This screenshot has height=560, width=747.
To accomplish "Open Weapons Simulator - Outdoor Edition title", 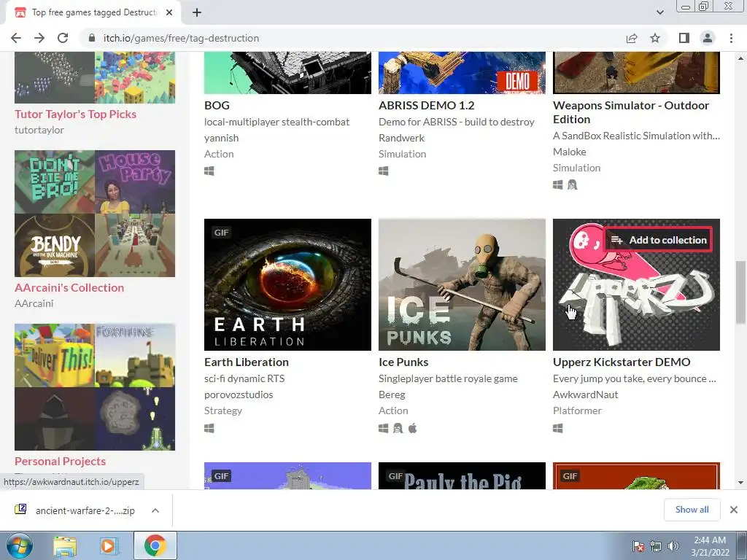I will coord(631,112).
